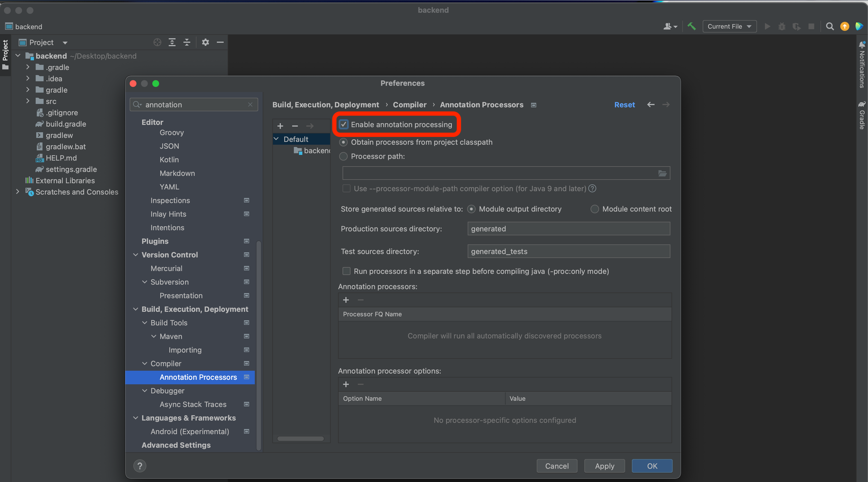868x482 pixels.
Task: Open Inlay Hints settings page
Action: point(168,214)
